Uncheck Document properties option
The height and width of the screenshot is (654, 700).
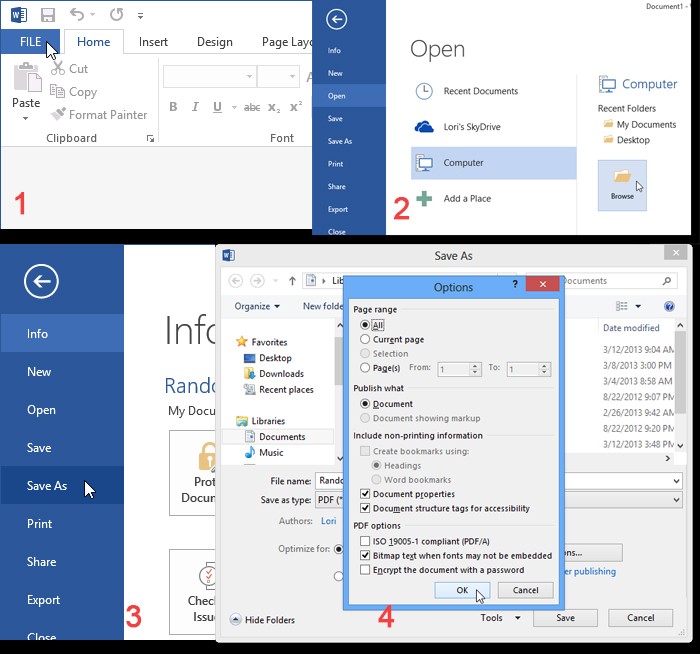365,494
